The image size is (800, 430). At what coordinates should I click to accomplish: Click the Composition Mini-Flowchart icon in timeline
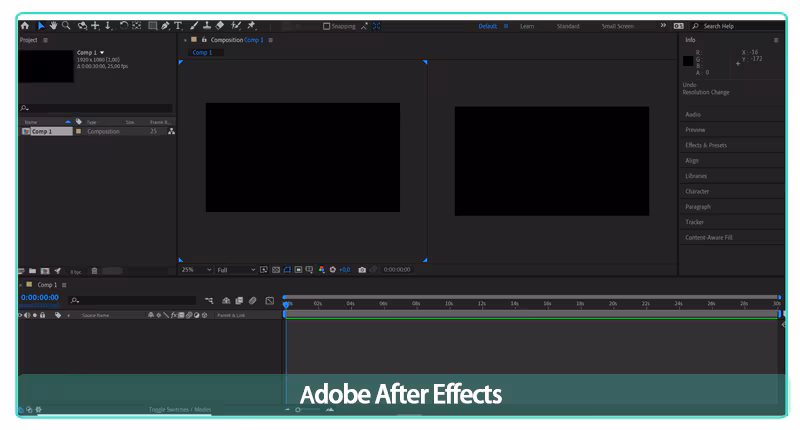pyautogui.click(x=209, y=301)
